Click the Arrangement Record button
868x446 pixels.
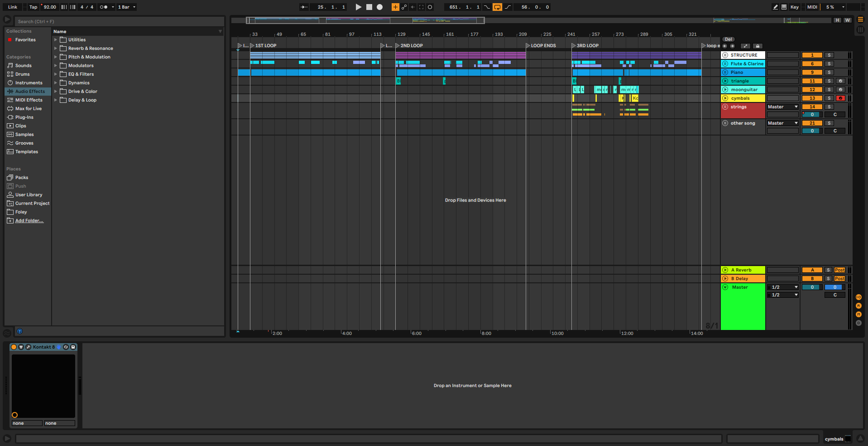tap(380, 7)
